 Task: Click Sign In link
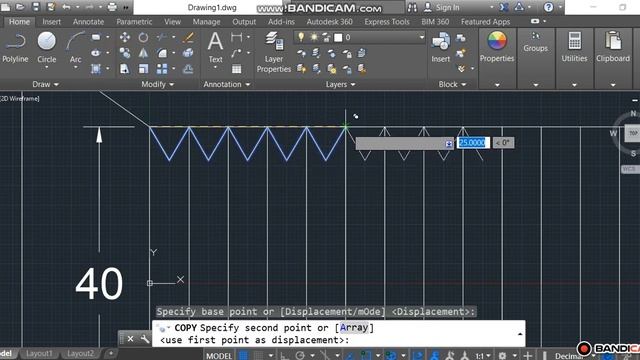447,7
